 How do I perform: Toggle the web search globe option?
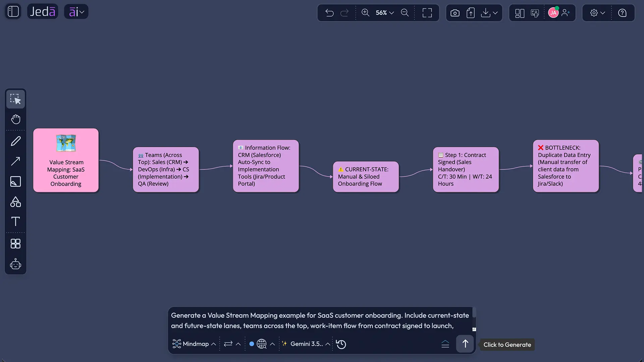point(261,344)
